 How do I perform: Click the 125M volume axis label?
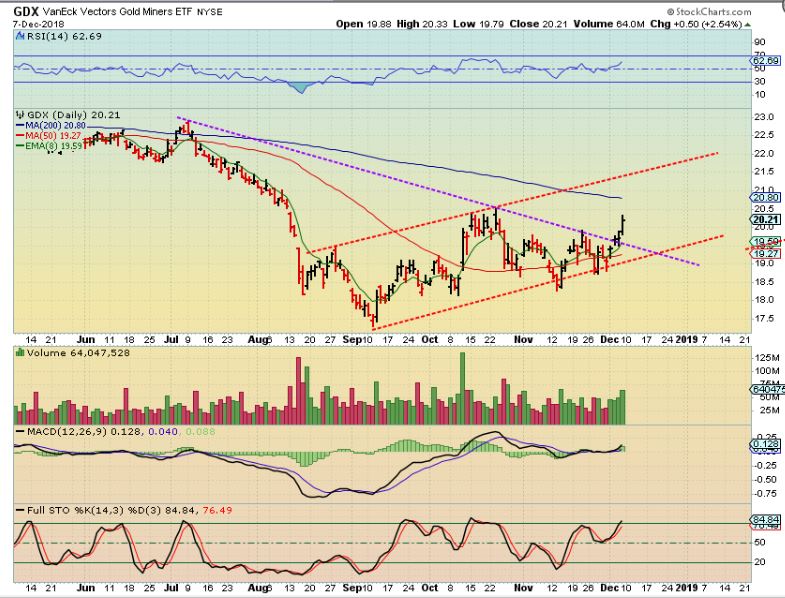[x=766, y=358]
